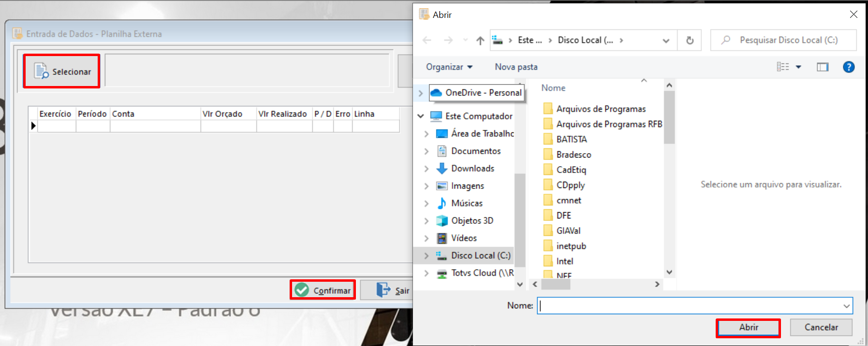Select Arquivos de Programas folder
This screenshot has height=346, width=868.
click(595, 109)
